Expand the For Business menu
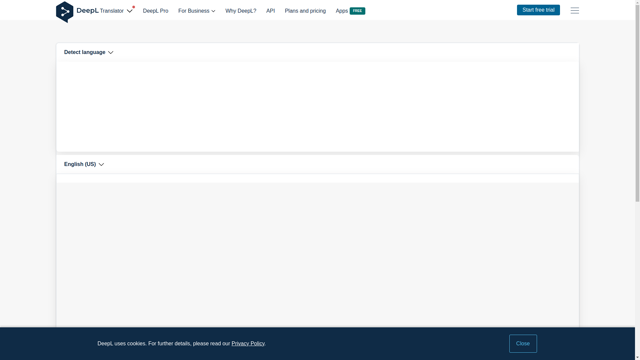 pos(196,11)
